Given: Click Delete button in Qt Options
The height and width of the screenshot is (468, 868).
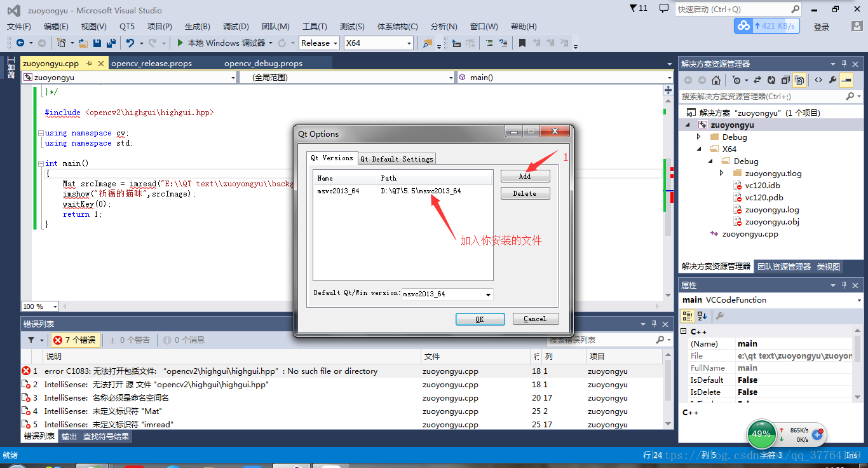Looking at the screenshot, I should [x=525, y=193].
